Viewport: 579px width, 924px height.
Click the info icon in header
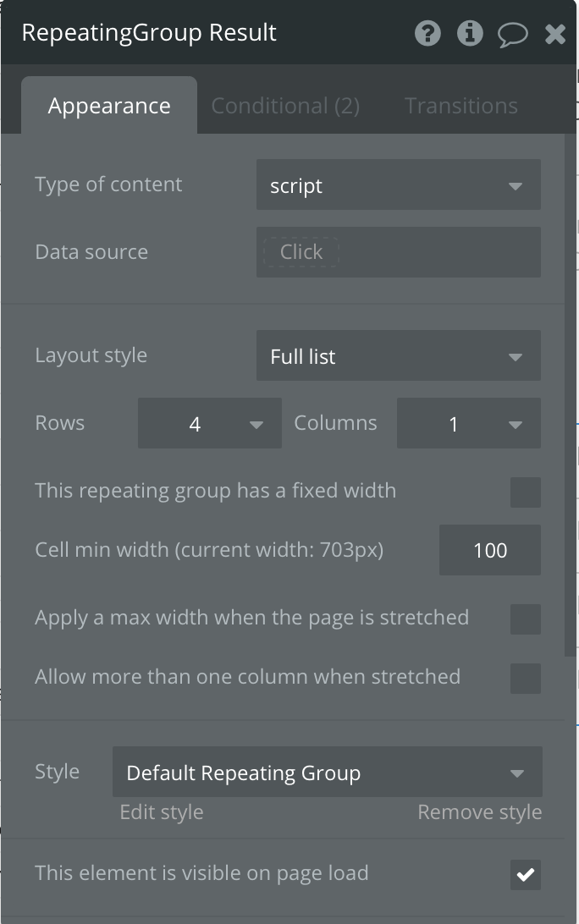coord(470,34)
